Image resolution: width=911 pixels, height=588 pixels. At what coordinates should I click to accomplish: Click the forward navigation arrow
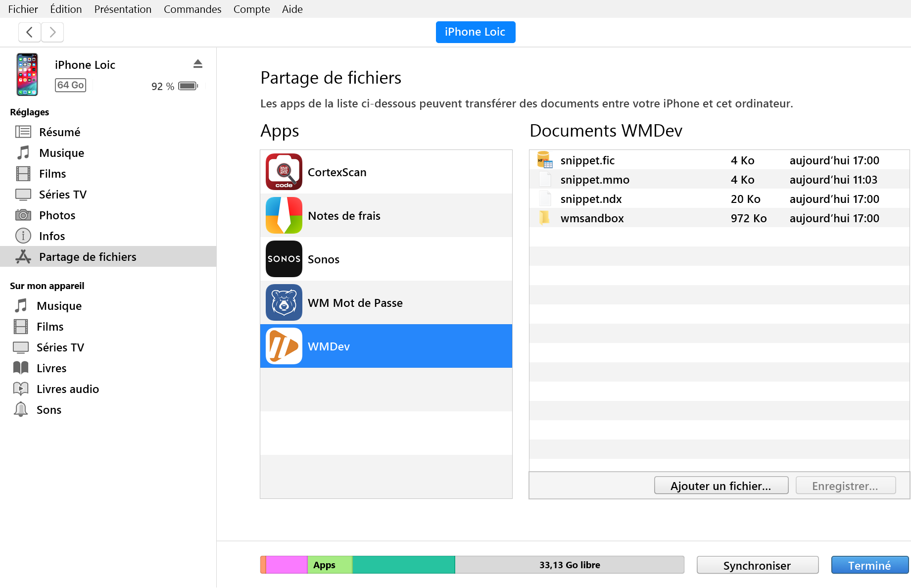point(52,32)
